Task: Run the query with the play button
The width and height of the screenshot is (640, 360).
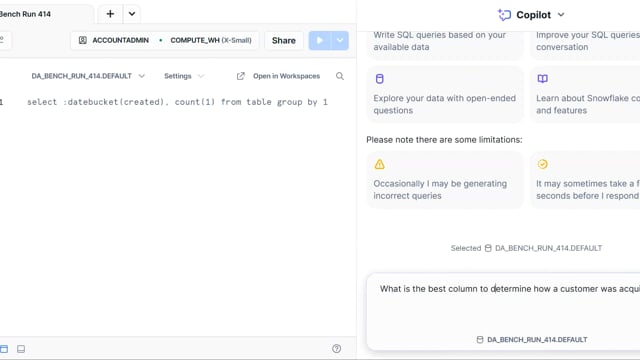Action: pyautogui.click(x=320, y=40)
